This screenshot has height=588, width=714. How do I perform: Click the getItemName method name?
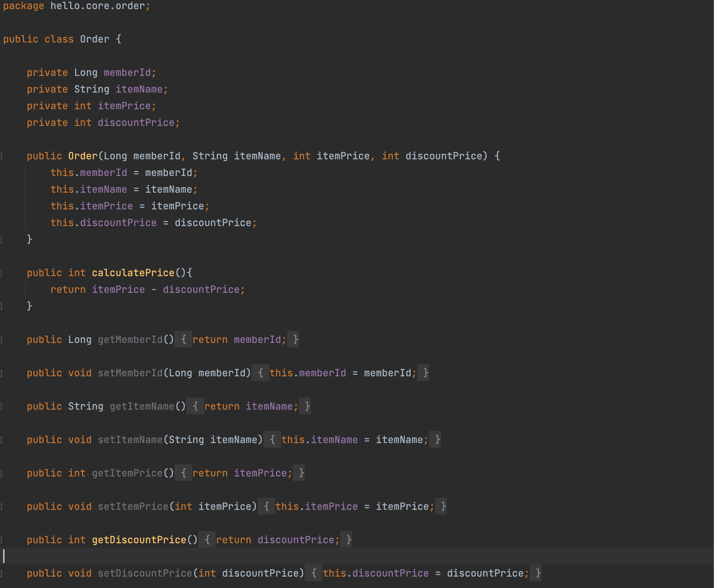pos(142,406)
